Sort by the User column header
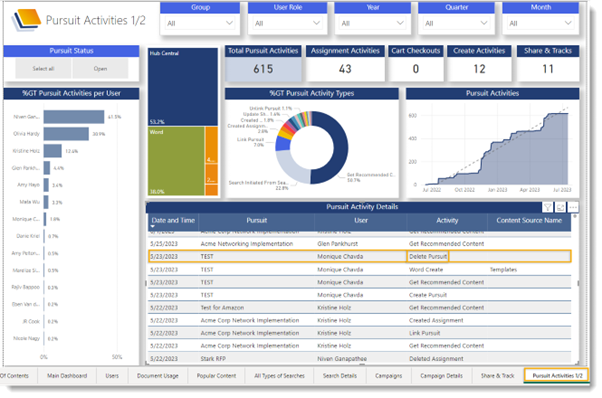This screenshot has height=398, width=602. (x=361, y=221)
